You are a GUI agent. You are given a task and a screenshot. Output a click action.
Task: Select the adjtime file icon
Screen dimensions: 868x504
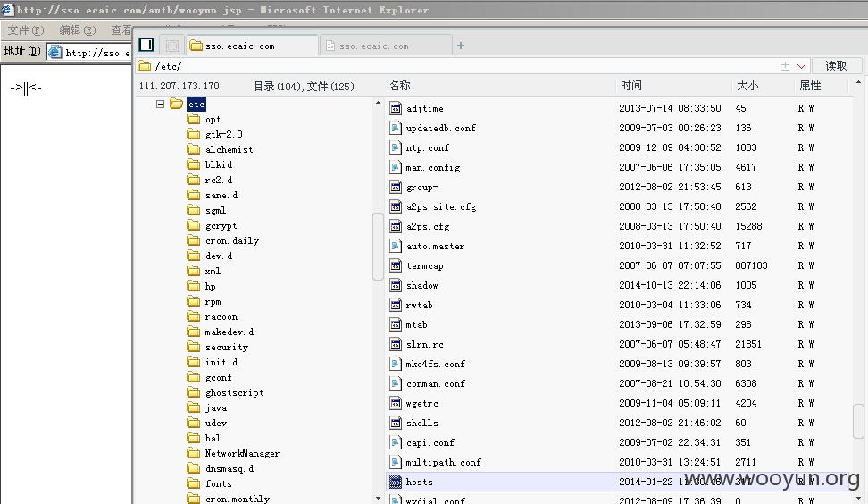pos(396,108)
